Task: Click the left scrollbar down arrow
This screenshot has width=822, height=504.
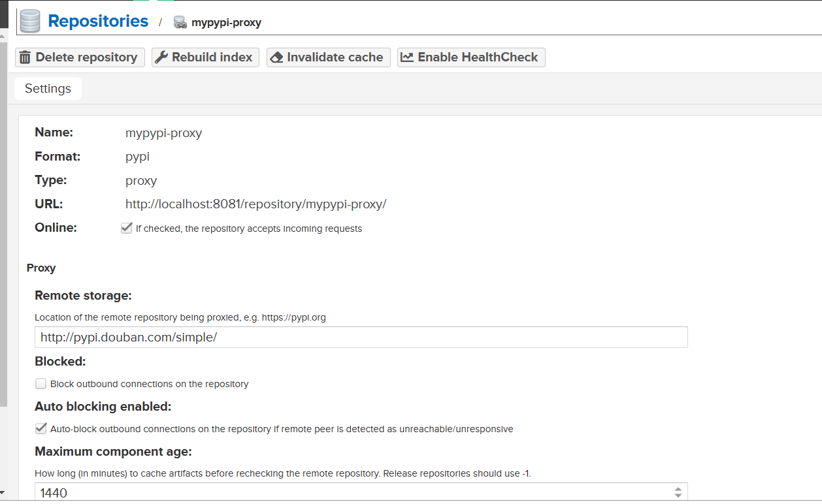Action: pos(3,492)
